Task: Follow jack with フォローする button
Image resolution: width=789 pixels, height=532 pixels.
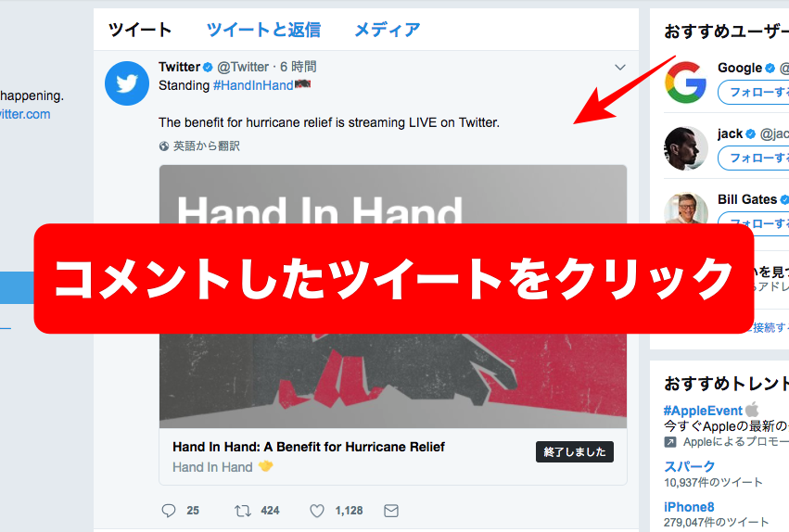Action: 753,158
